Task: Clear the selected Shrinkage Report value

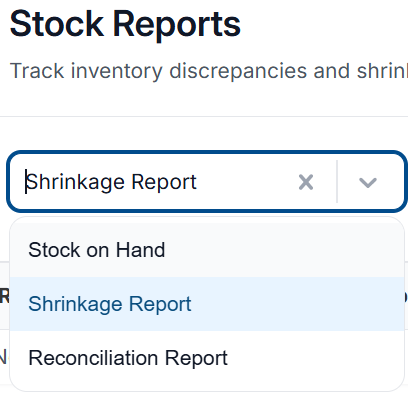Action: pyautogui.click(x=306, y=182)
